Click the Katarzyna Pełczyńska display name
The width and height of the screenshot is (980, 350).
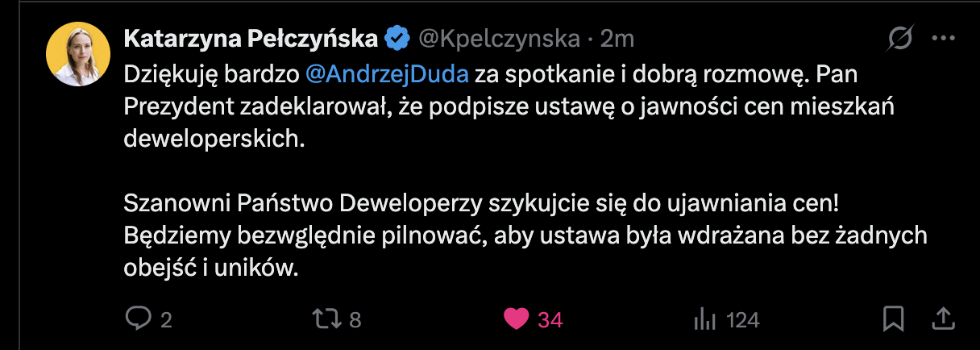point(251,38)
